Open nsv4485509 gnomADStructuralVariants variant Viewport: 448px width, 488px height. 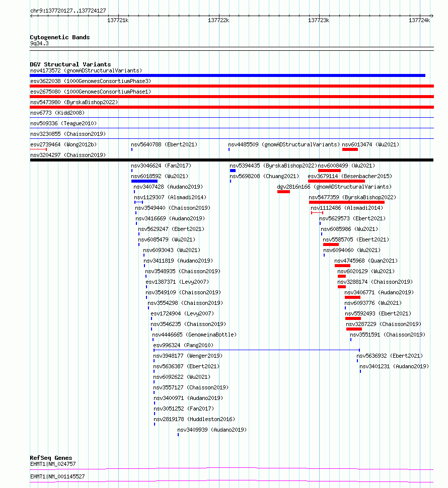pos(283,145)
